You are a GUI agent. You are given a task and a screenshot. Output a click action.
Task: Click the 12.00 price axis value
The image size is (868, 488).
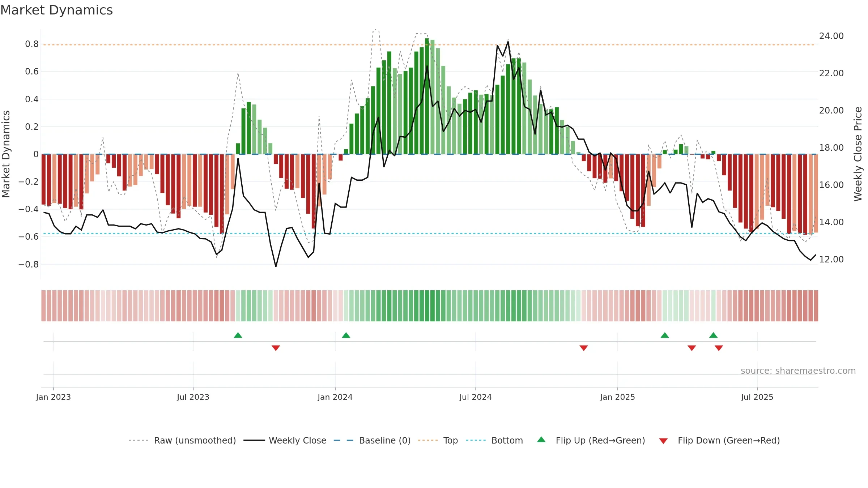831,260
